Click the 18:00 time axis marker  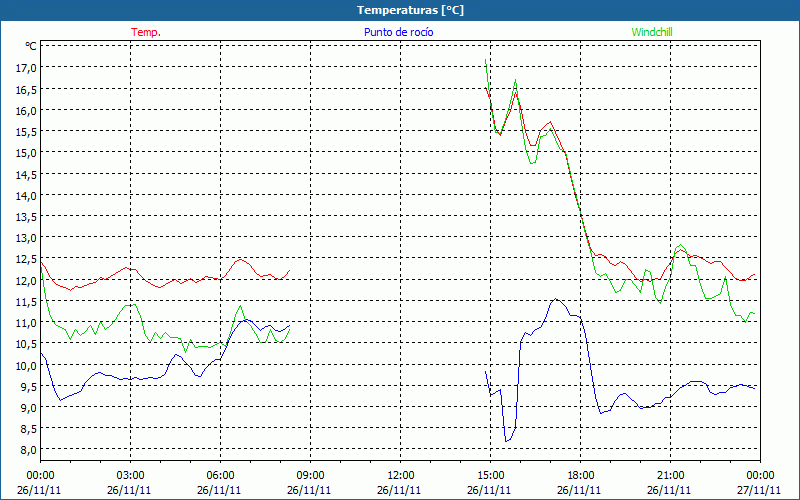[580, 475]
